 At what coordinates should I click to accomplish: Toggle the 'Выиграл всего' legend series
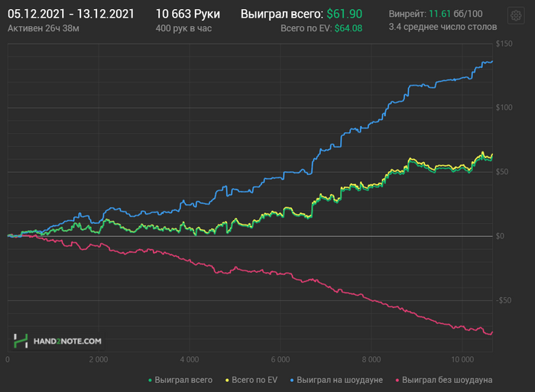[x=180, y=380]
